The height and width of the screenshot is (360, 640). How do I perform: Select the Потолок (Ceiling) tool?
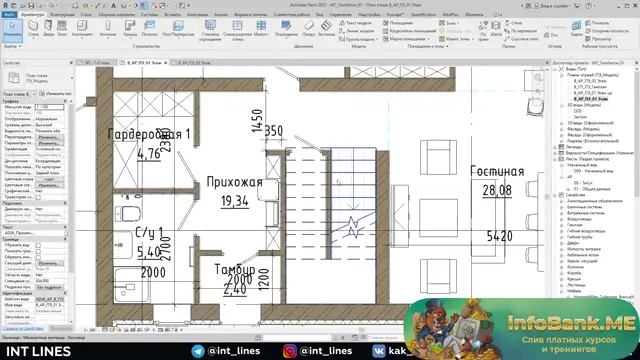point(149,29)
